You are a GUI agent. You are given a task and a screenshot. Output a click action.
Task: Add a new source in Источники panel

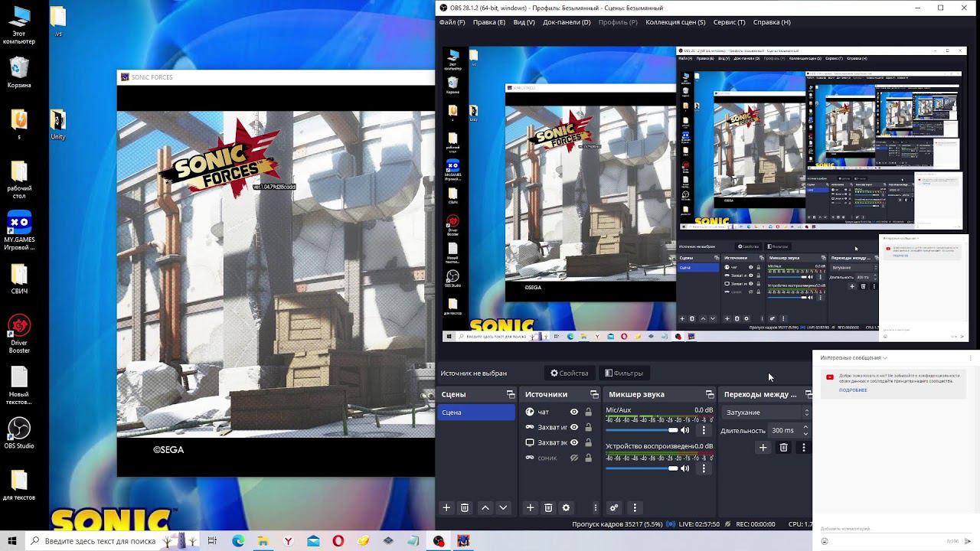click(x=530, y=507)
